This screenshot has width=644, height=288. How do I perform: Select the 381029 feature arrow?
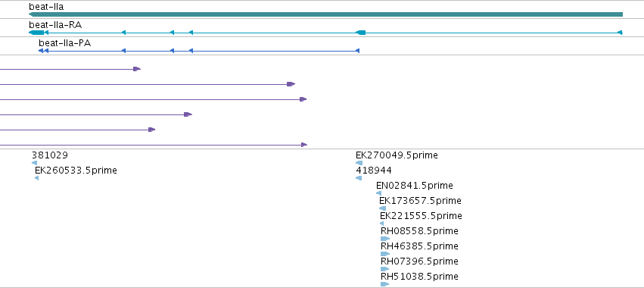point(35,163)
